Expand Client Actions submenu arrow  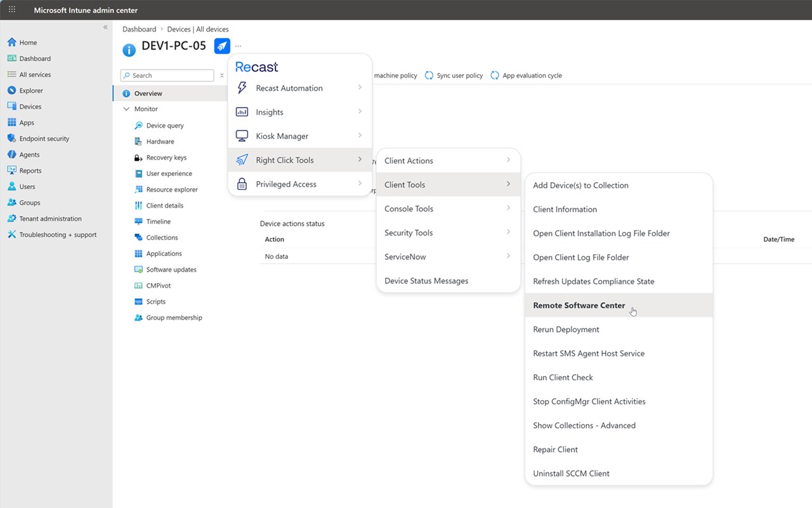(x=508, y=160)
